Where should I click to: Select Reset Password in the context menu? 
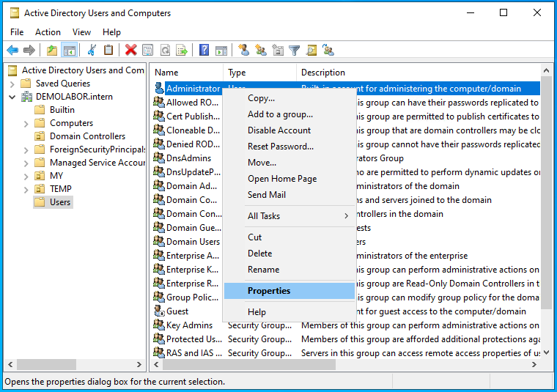(280, 147)
